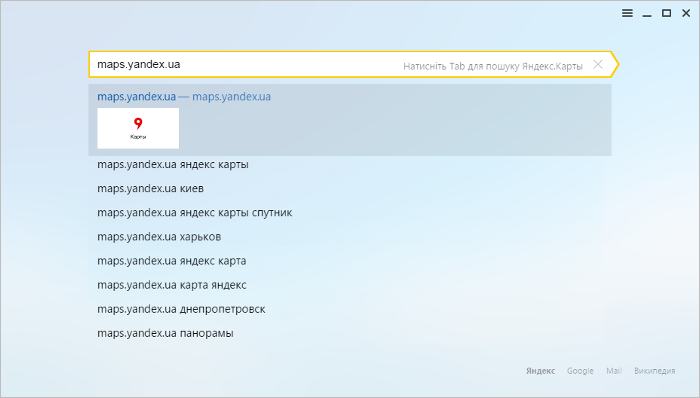
Task: Select suggestion 'maps.yandex.ua панорамы'
Action: pyautogui.click(x=165, y=333)
